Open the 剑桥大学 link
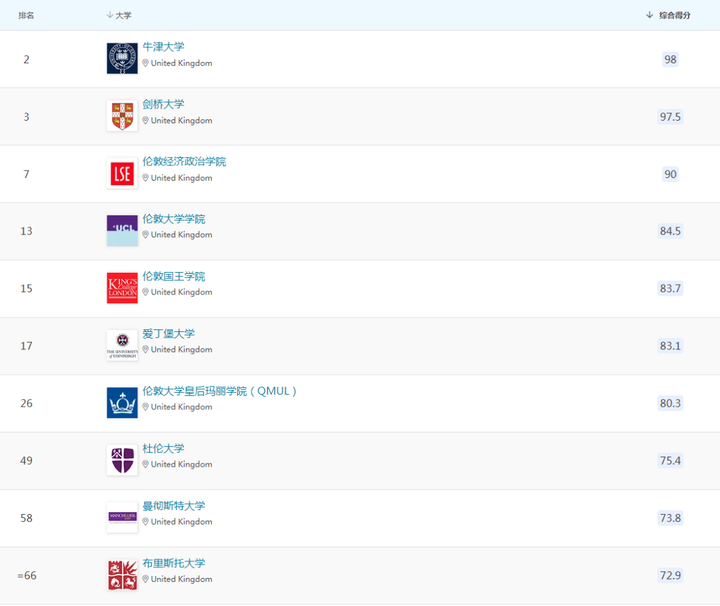 pos(163,104)
